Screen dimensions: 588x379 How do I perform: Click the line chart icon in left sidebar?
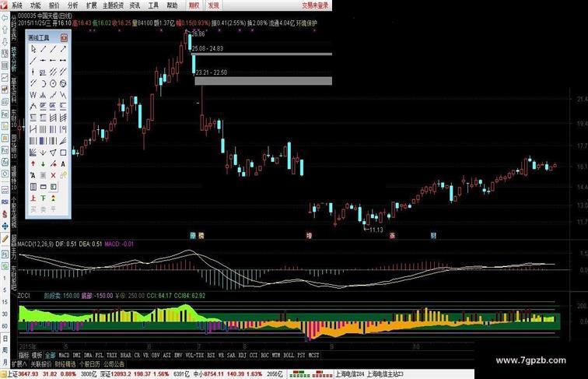point(5,78)
